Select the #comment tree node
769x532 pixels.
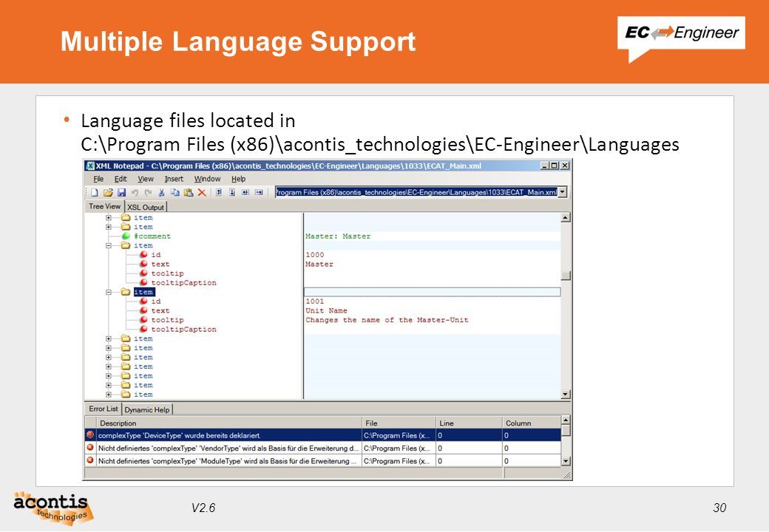[x=152, y=236]
